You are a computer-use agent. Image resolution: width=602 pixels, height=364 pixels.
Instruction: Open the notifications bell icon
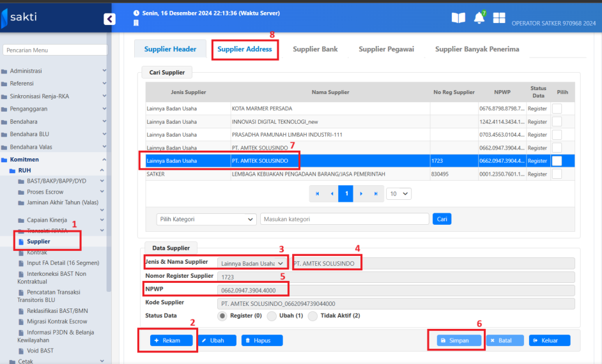pos(479,18)
